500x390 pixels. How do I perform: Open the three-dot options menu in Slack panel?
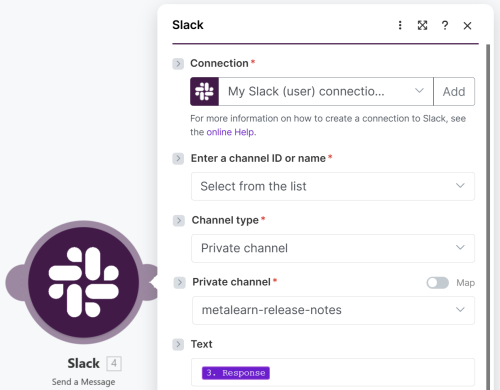point(400,25)
